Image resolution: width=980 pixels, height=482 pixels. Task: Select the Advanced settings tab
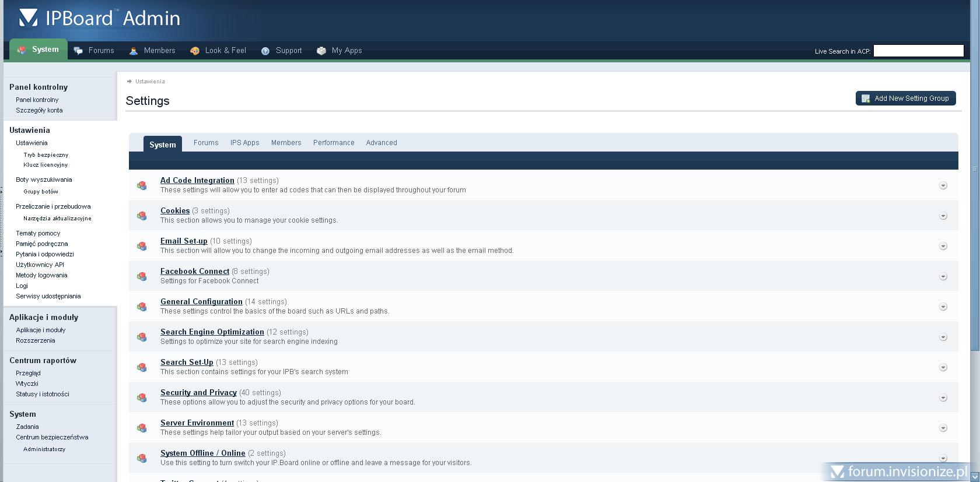pos(381,143)
